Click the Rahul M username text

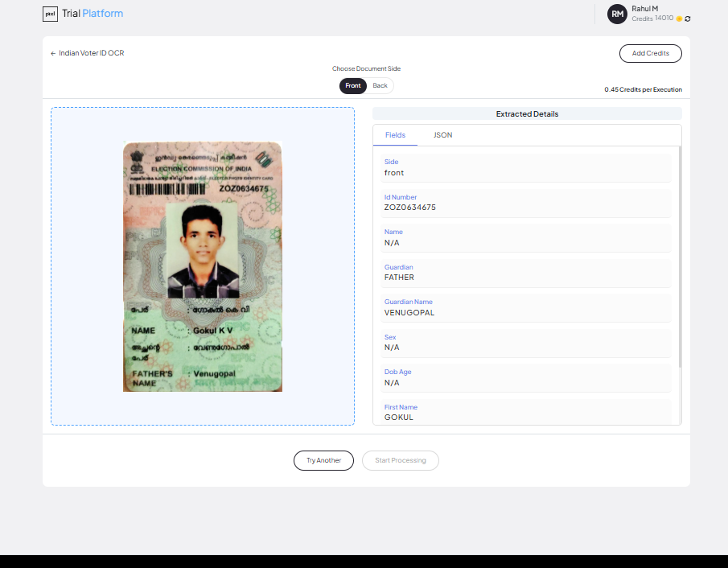[x=646, y=9]
